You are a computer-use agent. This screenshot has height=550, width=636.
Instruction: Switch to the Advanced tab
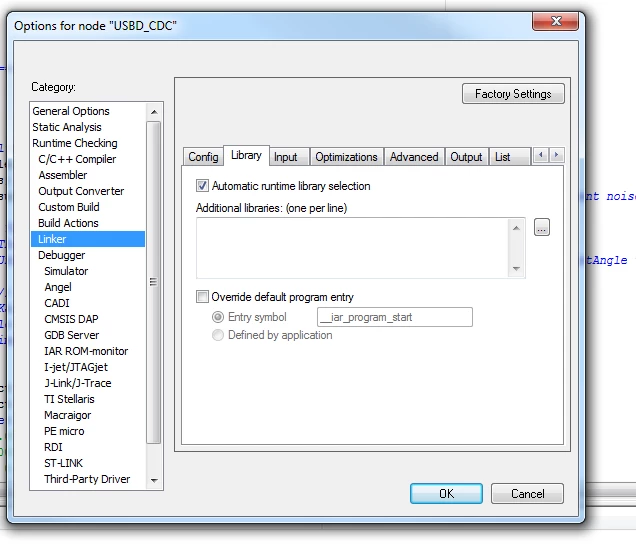pyautogui.click(x=414, y=157)
